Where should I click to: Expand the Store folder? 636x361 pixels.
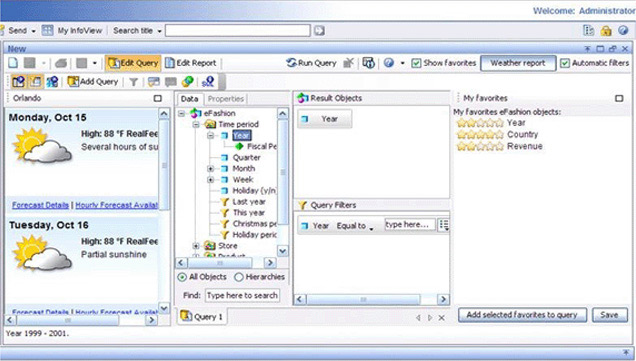(x=196, y=246)
